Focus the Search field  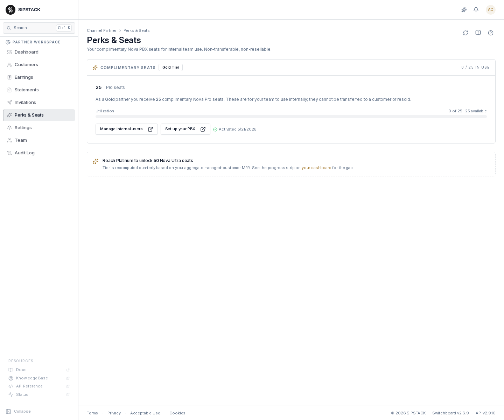click(x=39, y=28)
